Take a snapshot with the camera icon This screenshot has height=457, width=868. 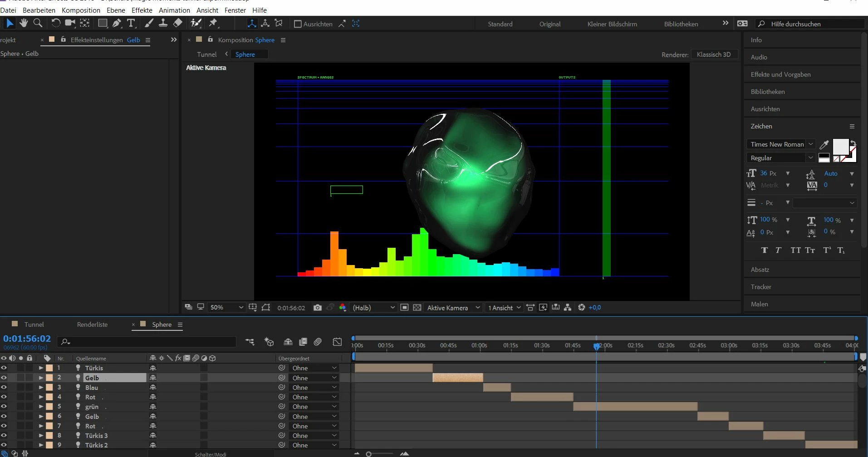(x=318, y=308)
